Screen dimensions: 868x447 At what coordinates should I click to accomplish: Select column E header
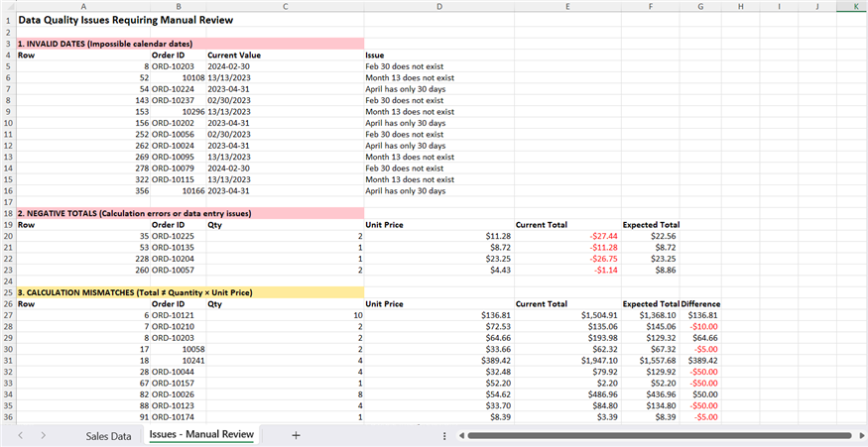(x=567, y=7)
